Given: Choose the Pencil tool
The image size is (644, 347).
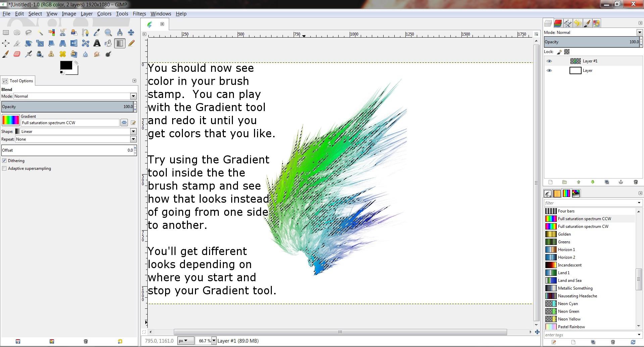Looking at the screenshot, I should pos(131,43).
